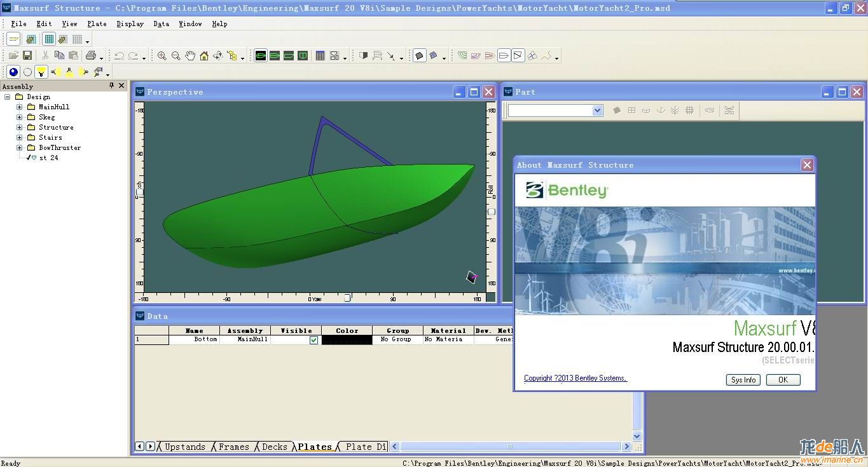Click the Print icon

[x=91, y=56]
